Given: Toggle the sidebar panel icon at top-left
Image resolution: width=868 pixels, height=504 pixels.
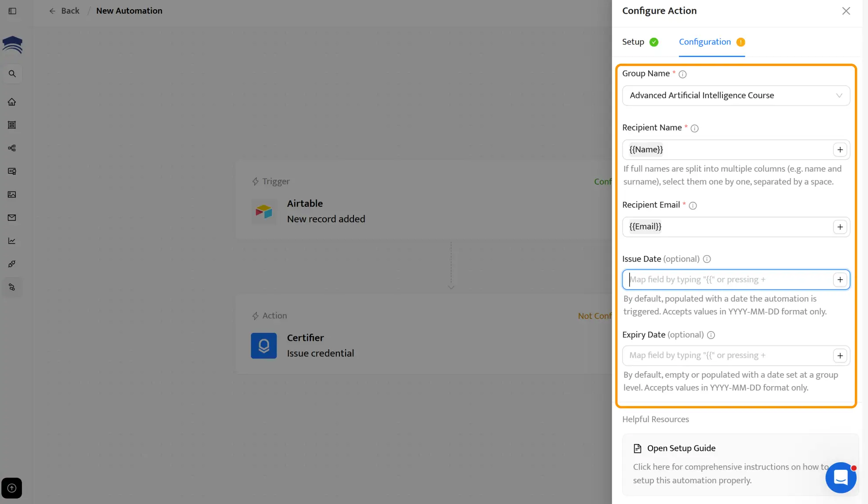Looking at the screenshot, I should pos(12,11).
